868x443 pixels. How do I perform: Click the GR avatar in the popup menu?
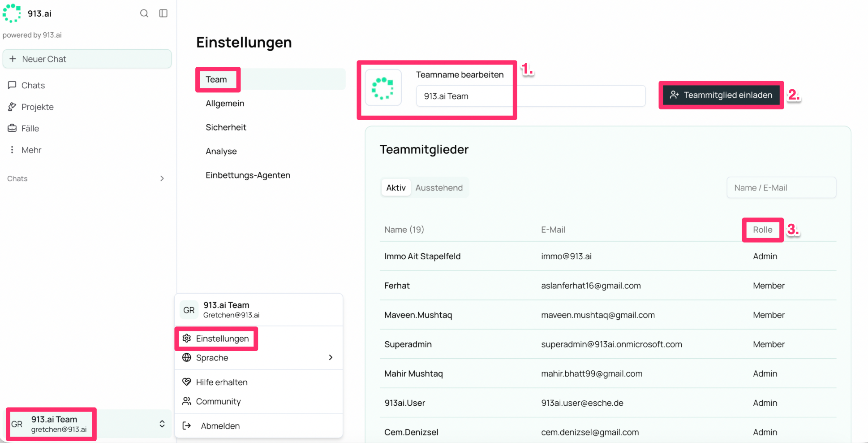point(189,310)
